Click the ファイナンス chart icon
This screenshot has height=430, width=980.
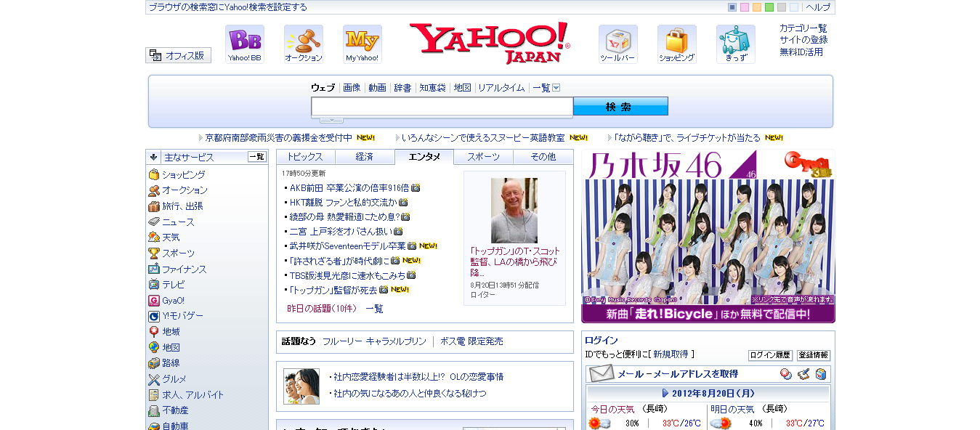pyautogui.click(x=154, y=269)
